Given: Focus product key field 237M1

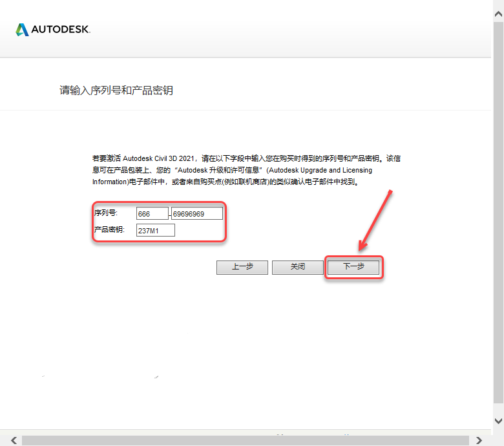Looking at the screenshot, I should (156, 230).
